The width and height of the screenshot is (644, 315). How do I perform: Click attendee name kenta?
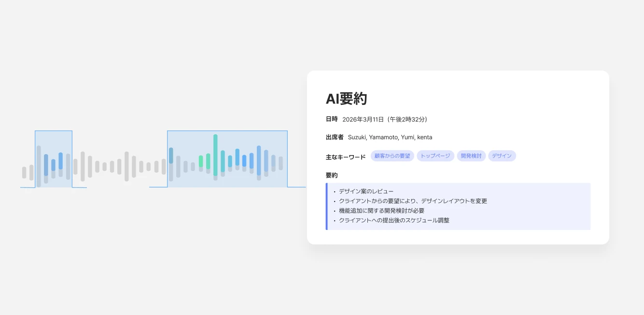[424, 137]
